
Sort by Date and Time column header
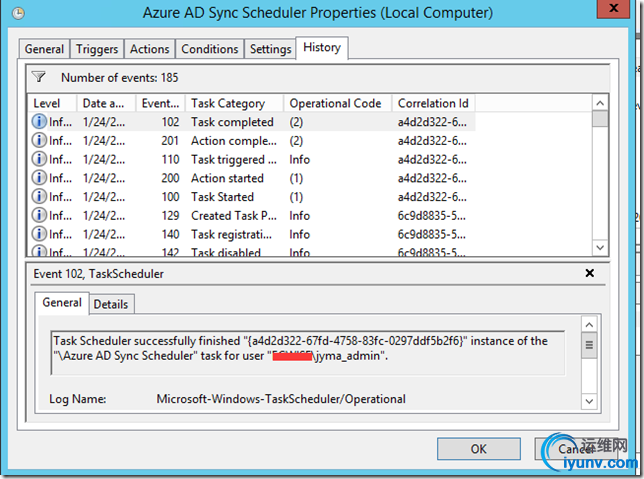(106, 103)
